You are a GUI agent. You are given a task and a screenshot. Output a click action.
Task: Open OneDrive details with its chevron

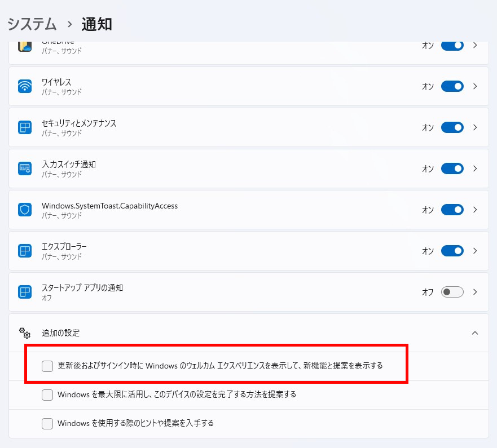click(475, 45)
